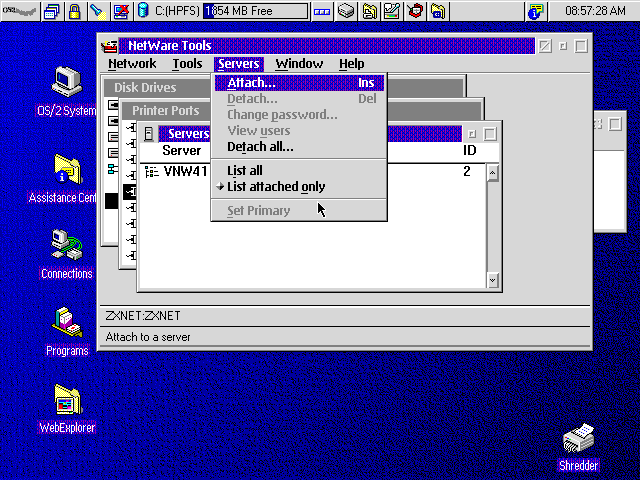Click the ZXNET:ZXNET status text

click(143, 316)
